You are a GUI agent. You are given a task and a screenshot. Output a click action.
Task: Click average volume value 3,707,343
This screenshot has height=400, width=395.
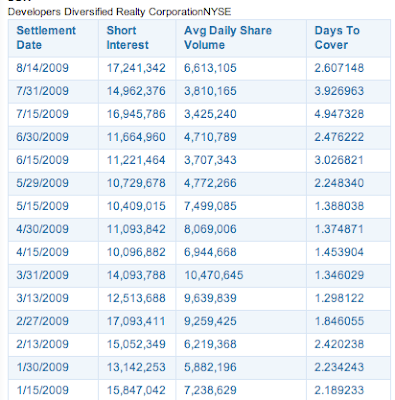click(x=210, y=160)
